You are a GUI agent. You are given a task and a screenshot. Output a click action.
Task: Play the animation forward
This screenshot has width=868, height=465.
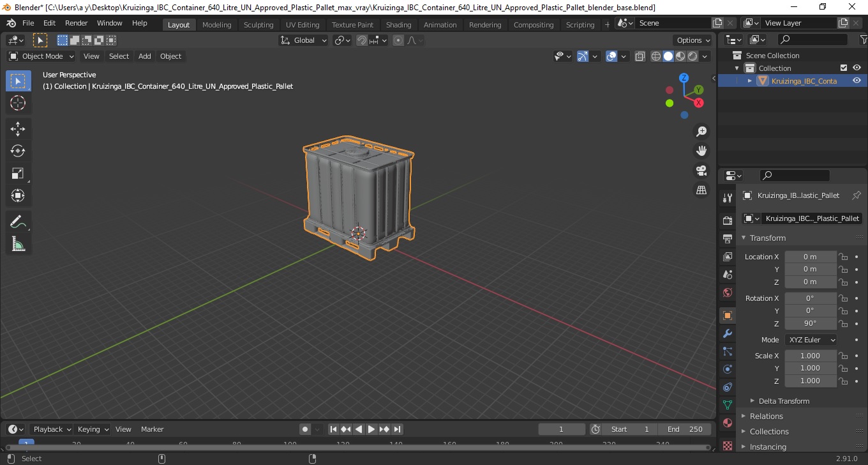371,429
